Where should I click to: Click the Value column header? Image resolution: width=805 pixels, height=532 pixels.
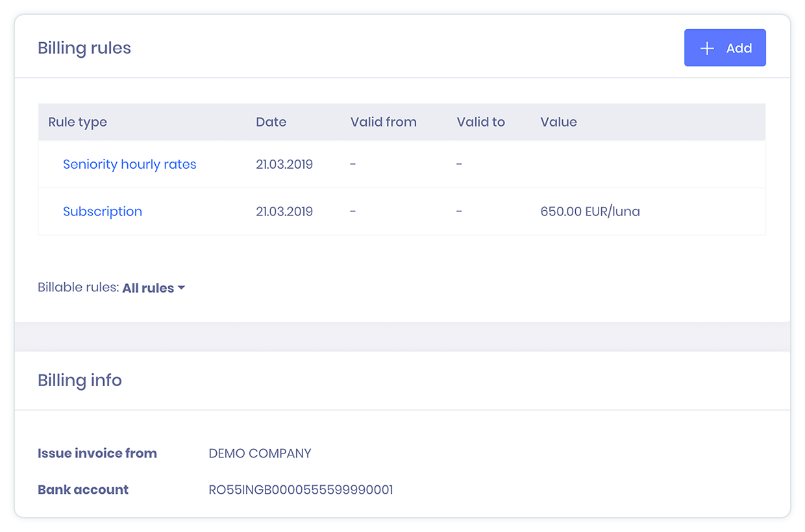[559, 122]
